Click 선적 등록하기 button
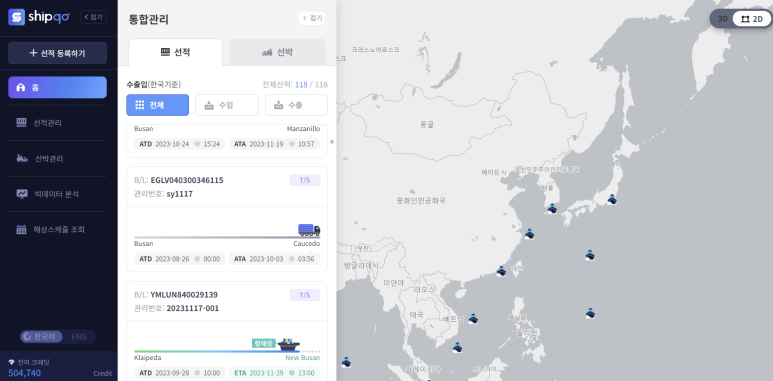This screenshot has width=773, height=381. (57, 53)
